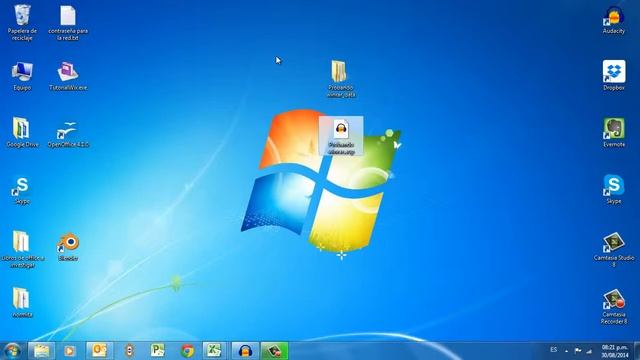Image resolution: width=640 pixels, height=360 pixels.
Task: Launch Google Chrome from the taskbar
Action: coord(187,351)
